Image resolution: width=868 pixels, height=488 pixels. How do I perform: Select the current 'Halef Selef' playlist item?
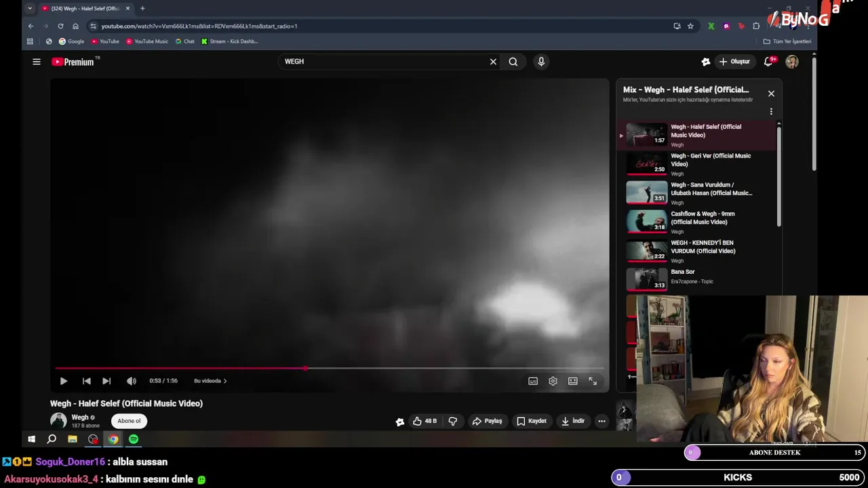click(x=698, y=135)
